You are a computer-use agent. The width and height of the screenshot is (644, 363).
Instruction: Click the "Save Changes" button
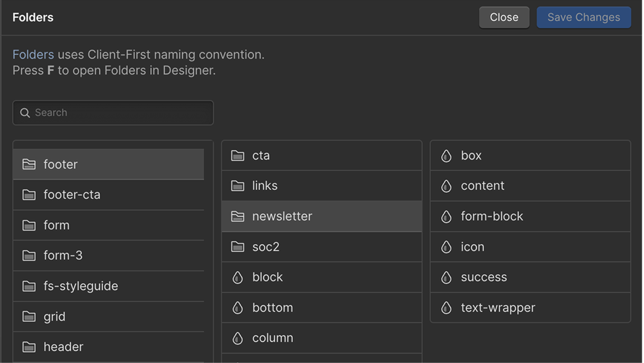583,17
